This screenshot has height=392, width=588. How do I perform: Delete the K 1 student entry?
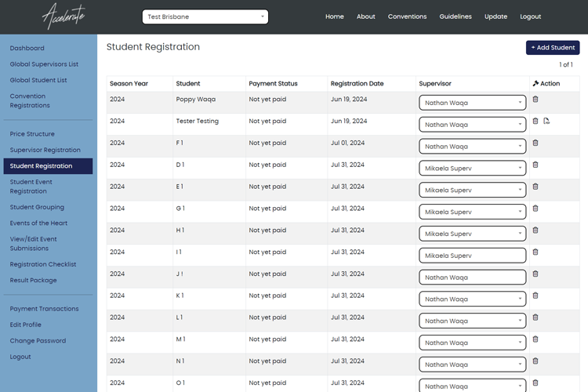(x=535, y=296)
